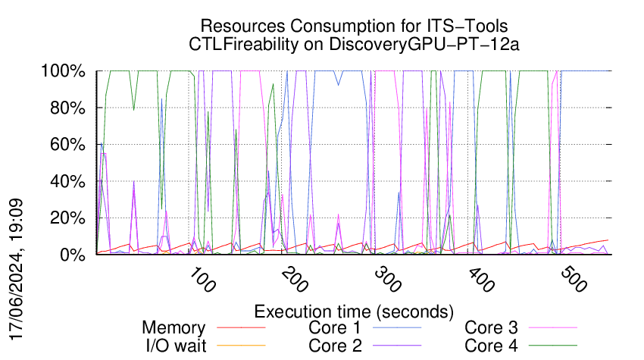Viewport: 644px width, 360px height.
Task: Click the 'Core 3' legend label
Action: 491,327
